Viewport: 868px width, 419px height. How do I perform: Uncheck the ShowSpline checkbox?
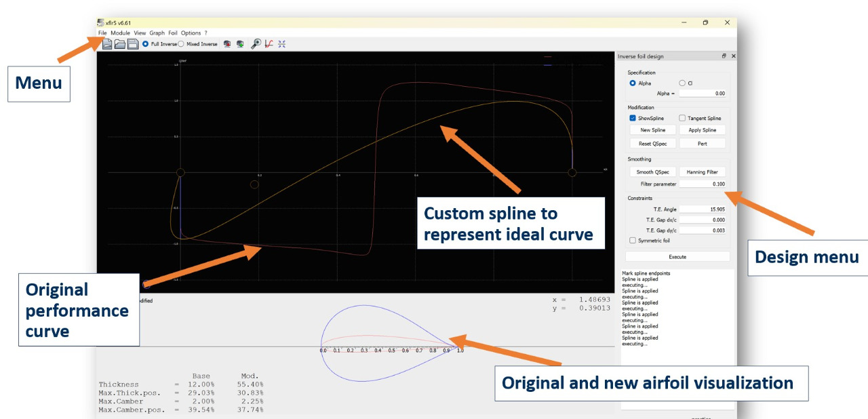[x=633, y=118]
